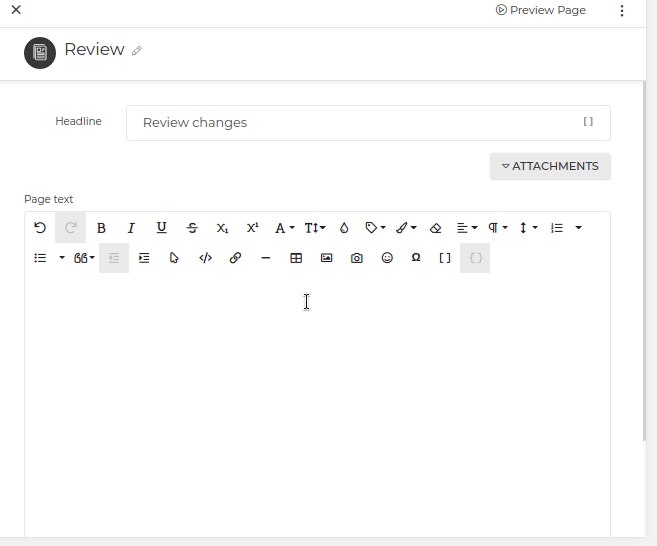Expand the font size dropdown
Image resolution: width=657 pixels, height=546 pixels.
[x=315, y=228]
